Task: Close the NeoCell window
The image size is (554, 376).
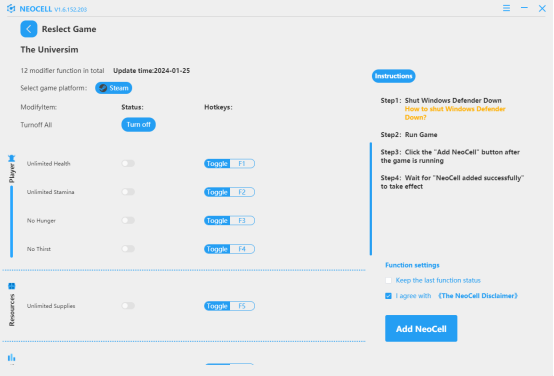Action: pyautogui.click(x=542, y=8)
